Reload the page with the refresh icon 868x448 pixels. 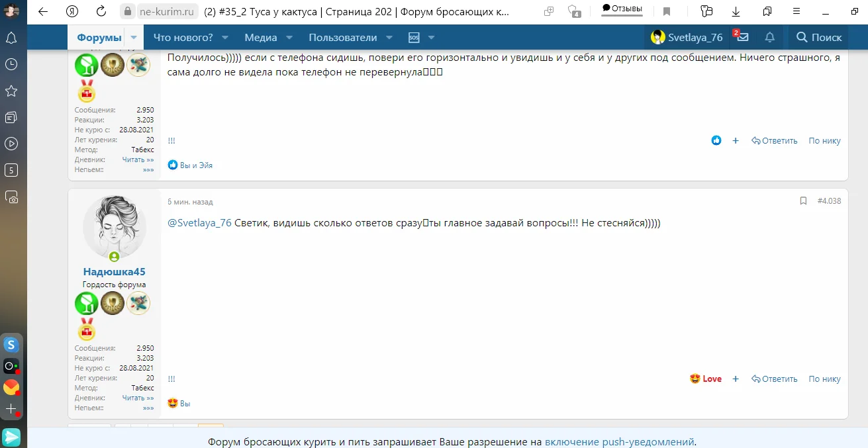point(101,11)
